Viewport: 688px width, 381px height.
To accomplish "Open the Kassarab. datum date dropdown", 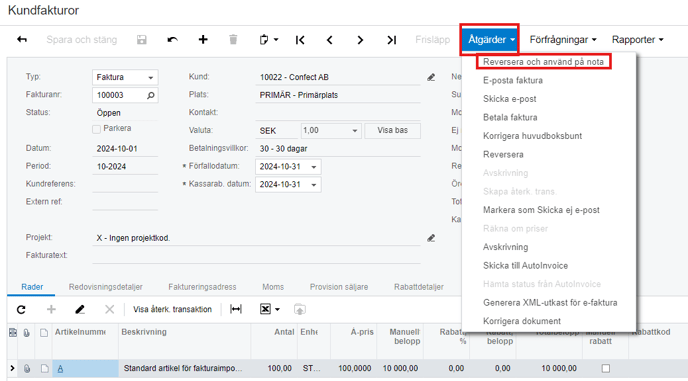I will [x=314, y=185].
